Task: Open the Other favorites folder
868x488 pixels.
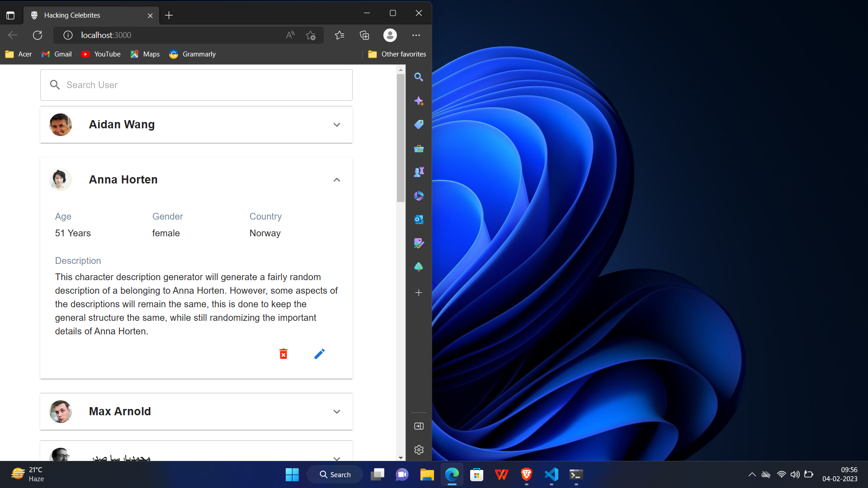Action: [397, 54]
